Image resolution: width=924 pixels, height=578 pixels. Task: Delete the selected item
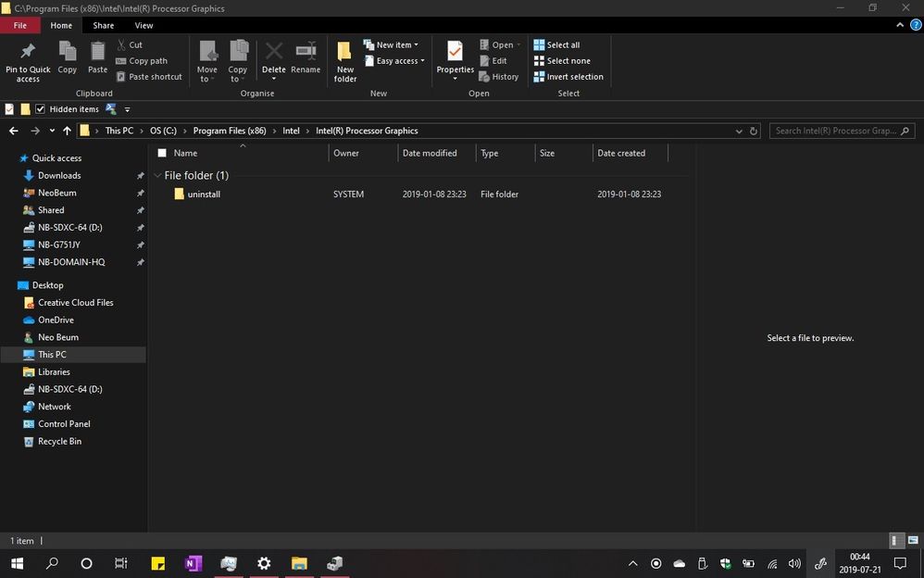click(273, 61)
